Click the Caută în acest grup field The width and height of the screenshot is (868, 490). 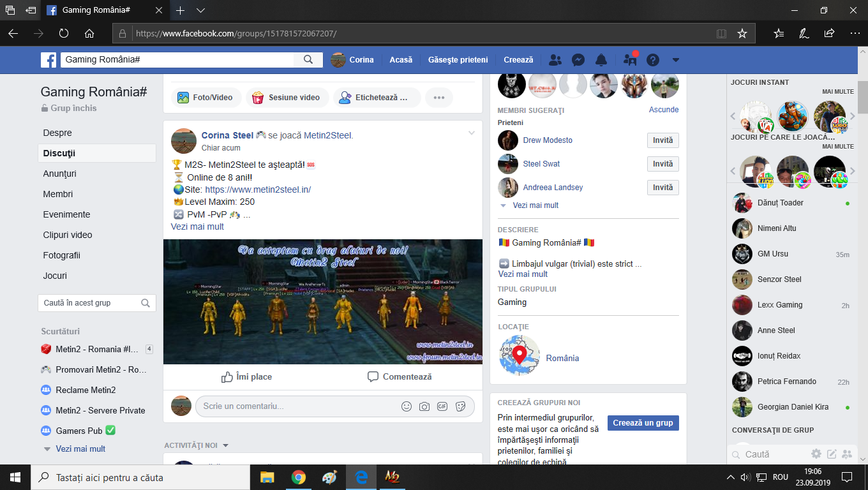pyautogui.click(x=97, y=303)
